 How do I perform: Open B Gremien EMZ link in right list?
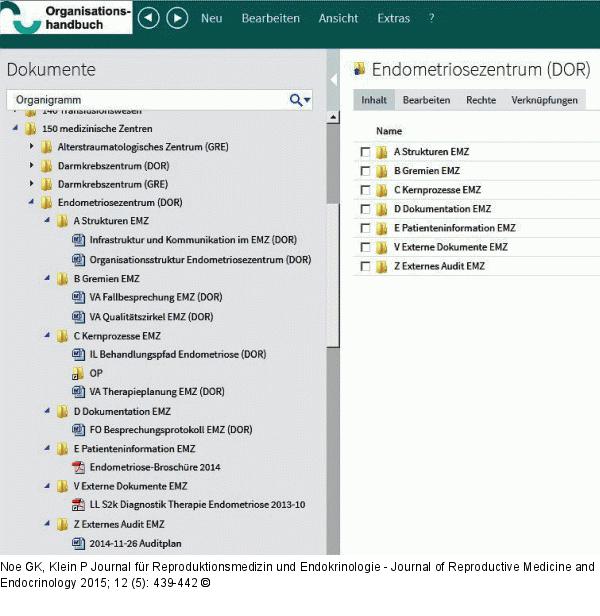click(x=427, y=171)
